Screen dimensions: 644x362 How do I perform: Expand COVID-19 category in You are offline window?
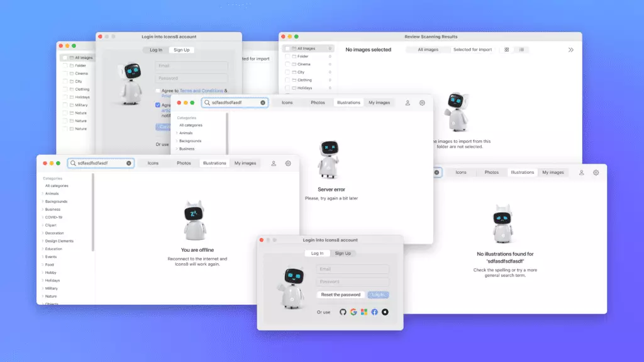click(43, 217)
